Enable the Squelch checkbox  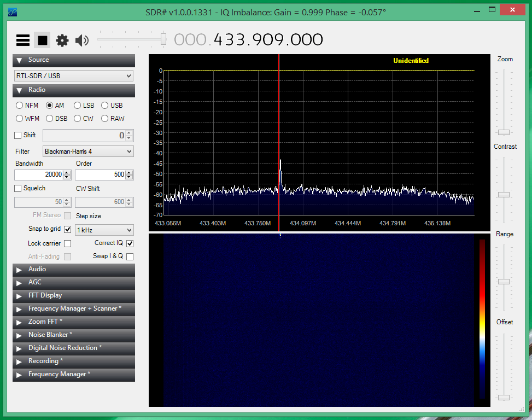coord(18,188)
